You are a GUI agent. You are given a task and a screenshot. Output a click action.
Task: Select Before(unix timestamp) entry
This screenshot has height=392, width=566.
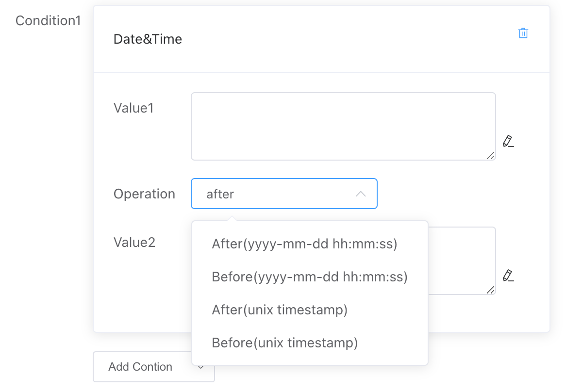[x=284, y=343]
